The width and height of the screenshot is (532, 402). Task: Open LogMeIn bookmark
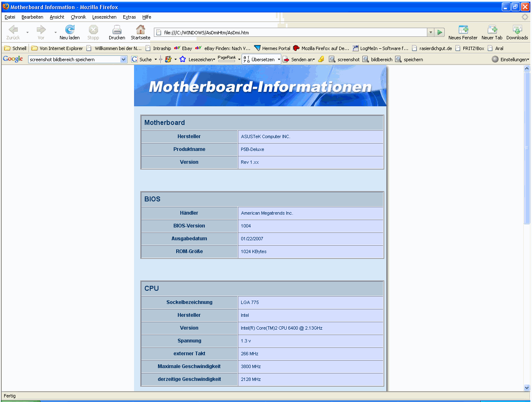380,48
